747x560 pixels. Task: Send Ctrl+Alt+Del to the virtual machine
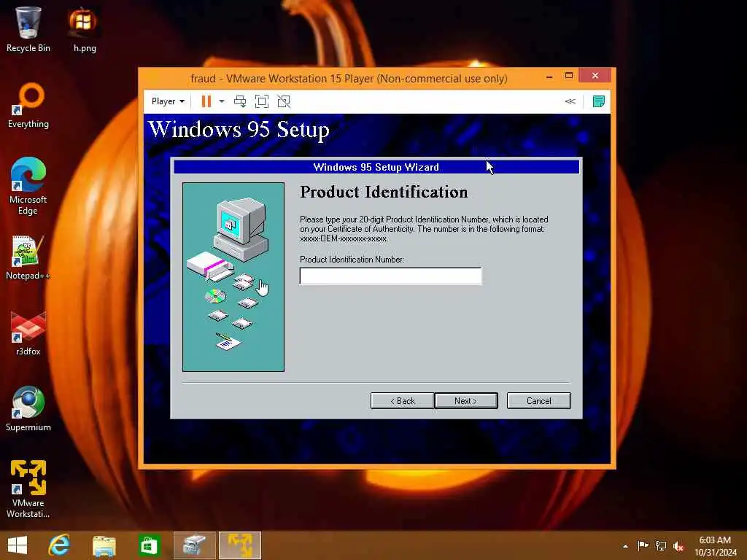[x=240, y=101]
